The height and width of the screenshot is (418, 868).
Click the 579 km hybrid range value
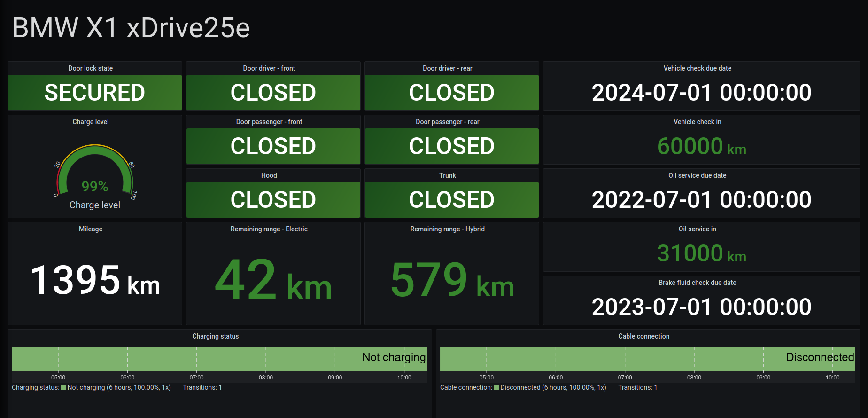pos(452,280)
